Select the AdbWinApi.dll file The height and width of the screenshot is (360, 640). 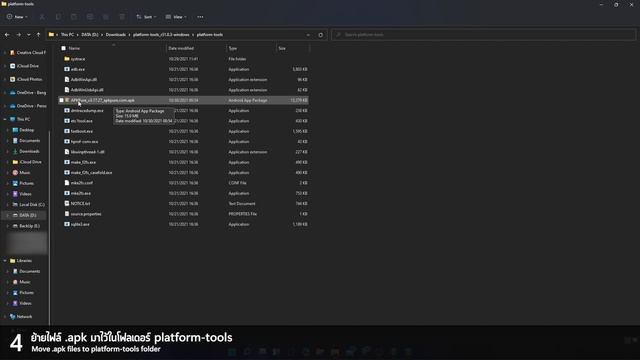coord(84,80)
